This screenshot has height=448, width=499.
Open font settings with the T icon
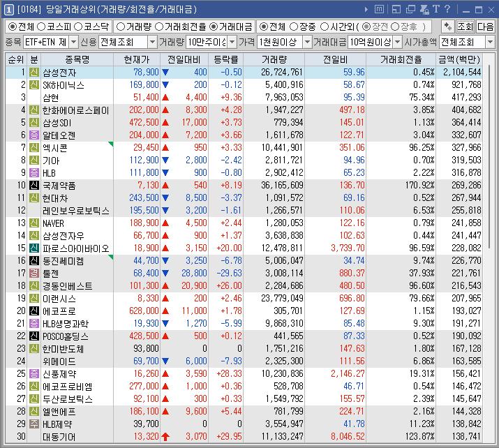tap(436, 9)
